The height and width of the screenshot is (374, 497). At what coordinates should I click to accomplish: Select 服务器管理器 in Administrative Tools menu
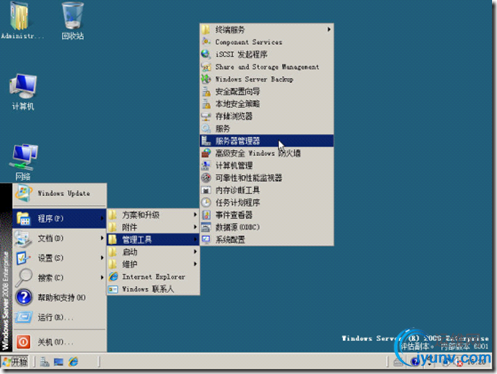click(x=267, y=141)
